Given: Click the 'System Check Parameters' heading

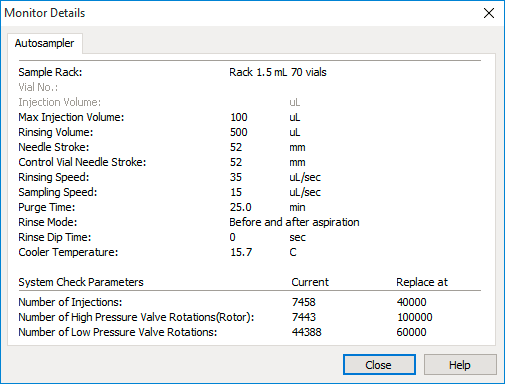Looking at the screenshot, I should click(81, 282).
